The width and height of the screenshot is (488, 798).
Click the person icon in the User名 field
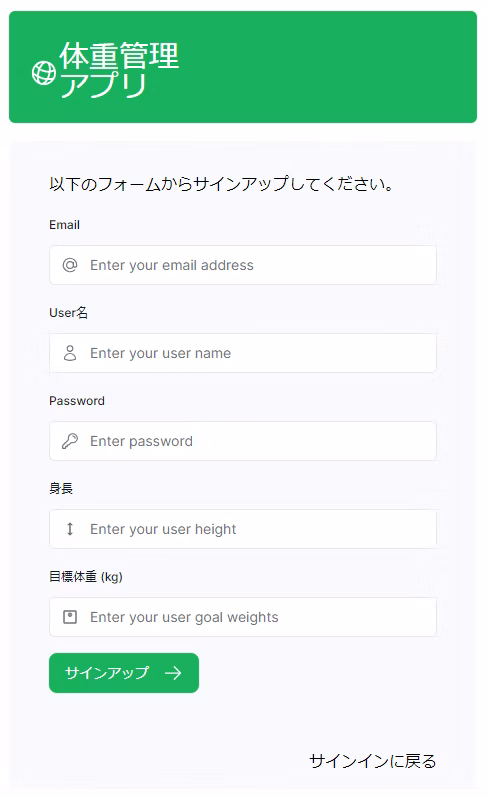pyautogui.click(x=70, y=353)
